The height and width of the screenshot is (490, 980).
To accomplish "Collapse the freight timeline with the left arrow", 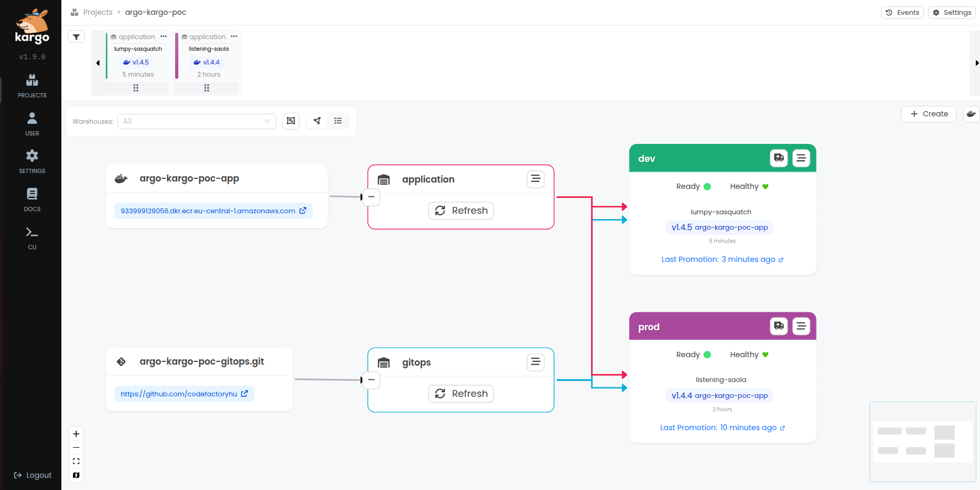I will tap(98, 62).
